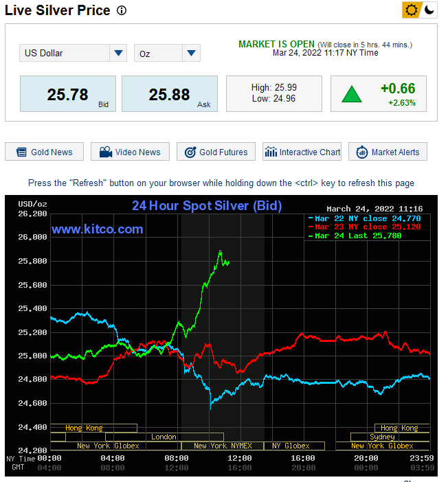Click the camera icon on Video News

(x=106, y=152)
